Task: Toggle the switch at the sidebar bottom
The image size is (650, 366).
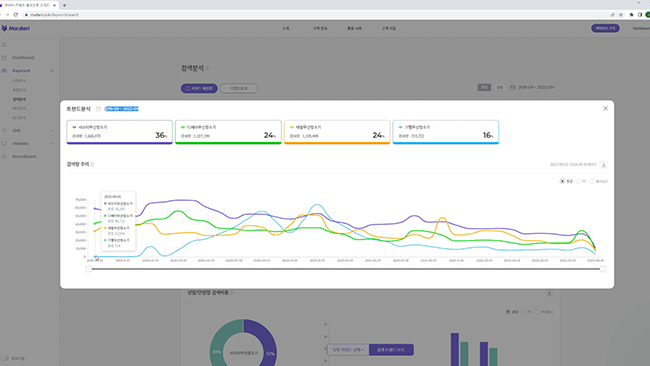Action: [5, 358]
